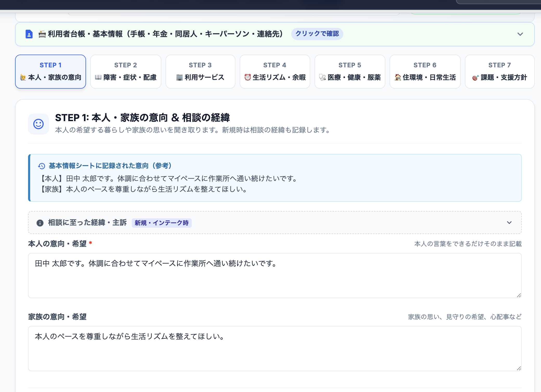This screenshot has height=392, width=541.
Task: Expand 相談に至った経緯・主訴 chevron
Action: coord(509,223)
